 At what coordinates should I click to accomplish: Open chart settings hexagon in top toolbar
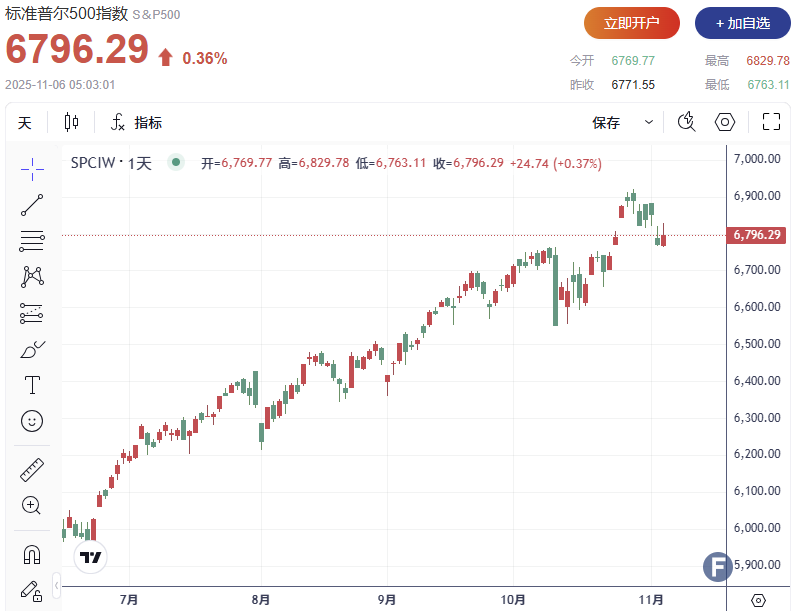pos(725,122)
